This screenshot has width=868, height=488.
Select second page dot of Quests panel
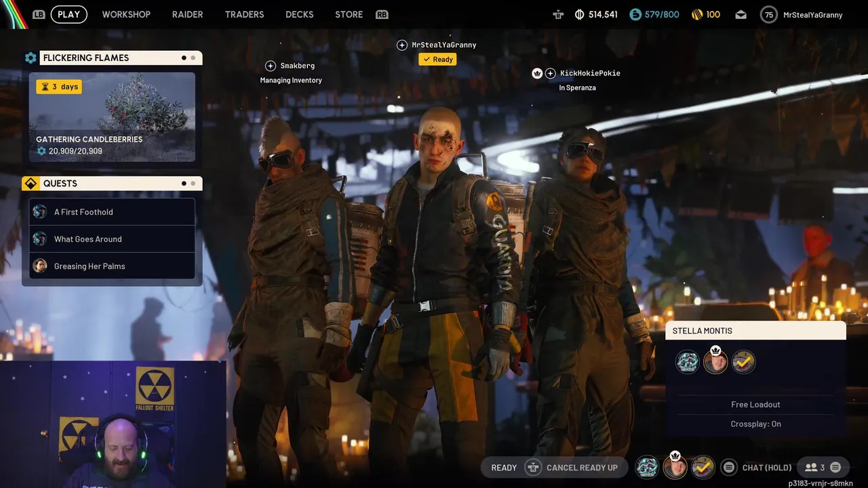(x=193, y=184)
